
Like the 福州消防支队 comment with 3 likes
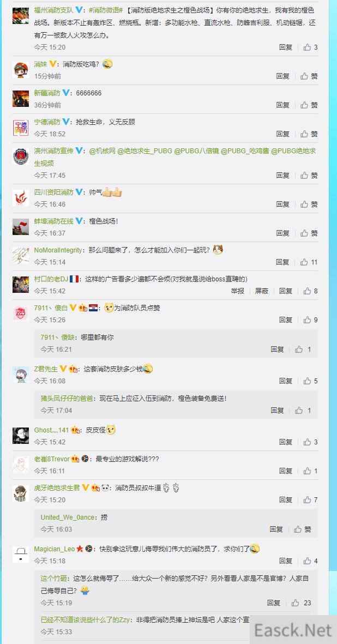pos(310,47)
